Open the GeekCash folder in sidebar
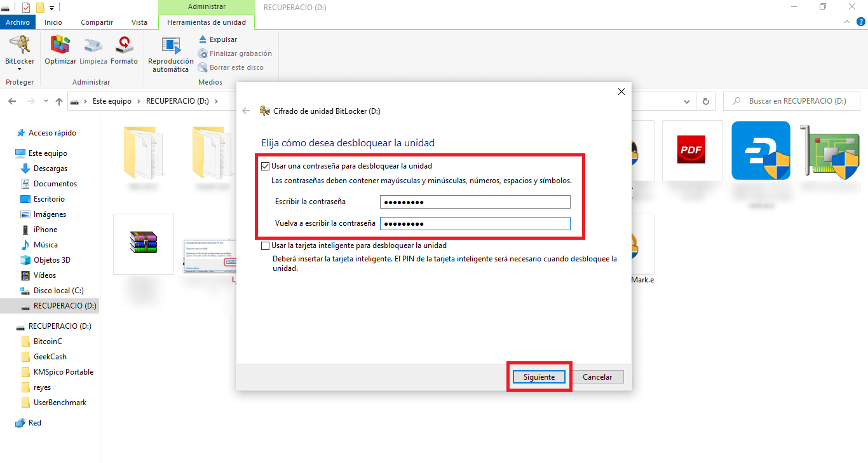 (50, 357)
